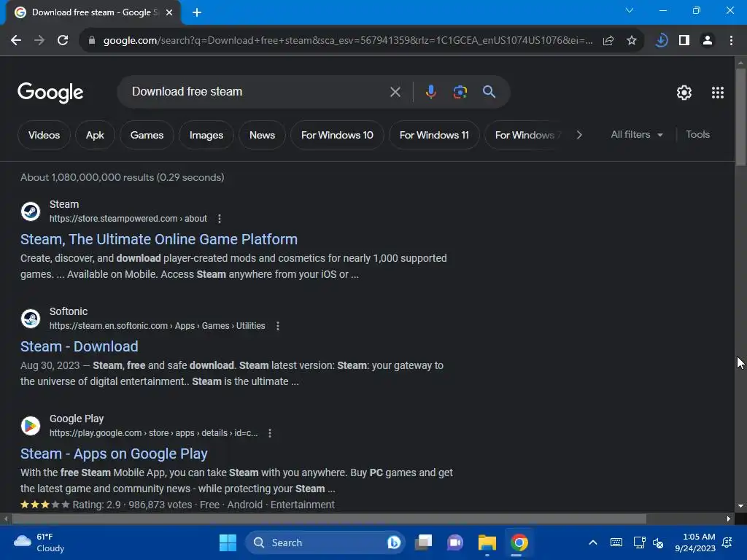Screen dimensions: 747x560
Task: Open search Tools button
Action: click(697, 135)
